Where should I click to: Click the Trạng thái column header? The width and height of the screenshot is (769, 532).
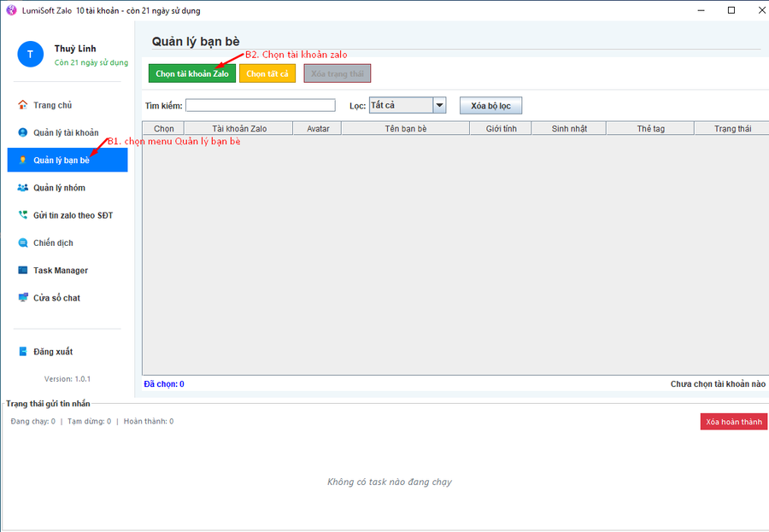click(731, 129)
